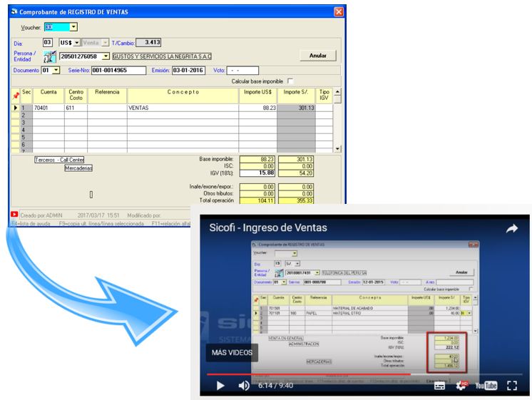Click the VENTAS concepto cell
This screenshot has height=400, width=532.
[x=183, y=108]
